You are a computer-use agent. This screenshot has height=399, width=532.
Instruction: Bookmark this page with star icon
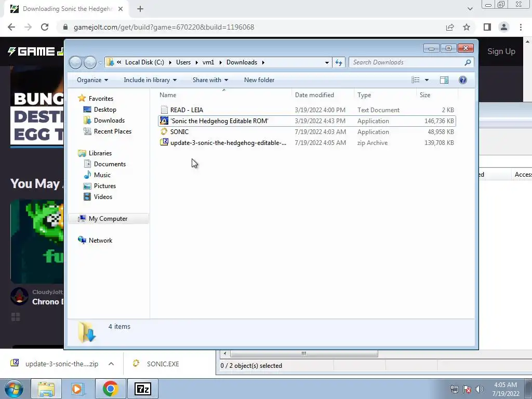tap(467, 27)
